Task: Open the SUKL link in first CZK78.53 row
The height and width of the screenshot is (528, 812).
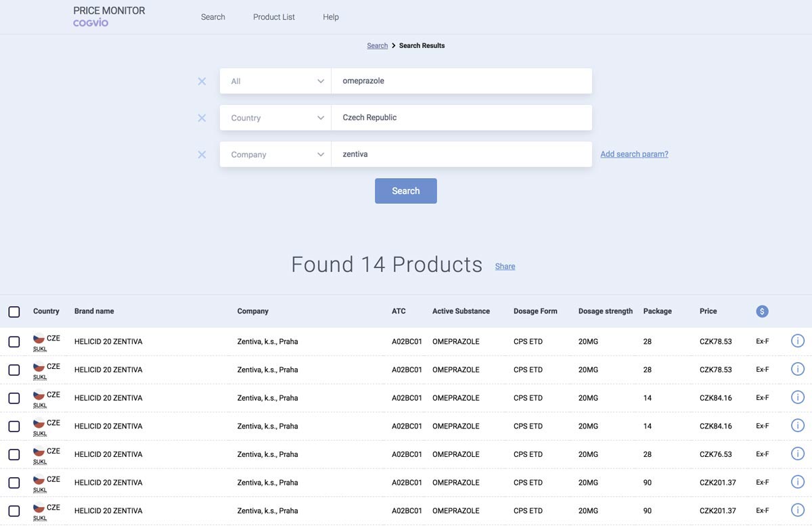Action: pyautogui.click(x=40, y=349)
